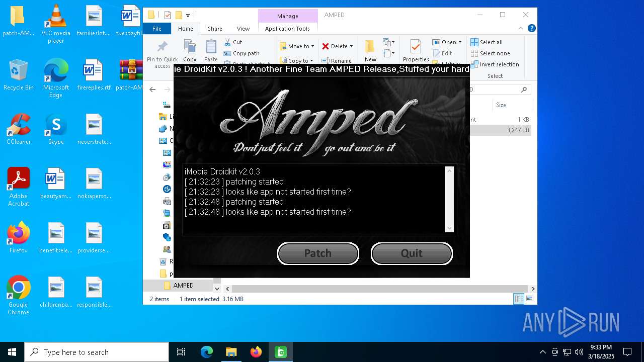Open the Microsoft Edge desktop shortcut

click(56, 78)
